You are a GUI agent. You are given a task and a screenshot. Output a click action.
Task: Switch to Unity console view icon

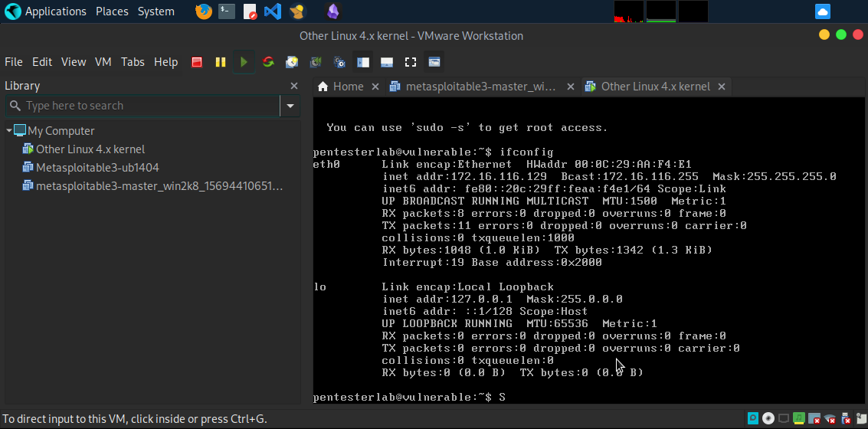pos(434,62)
